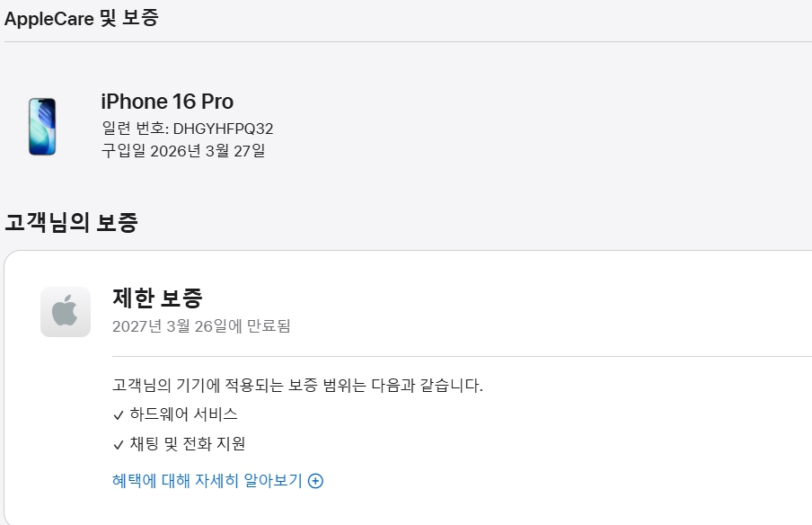
Task: Select the 하드웨어 서비스 coverage item text
Action: 183,415
